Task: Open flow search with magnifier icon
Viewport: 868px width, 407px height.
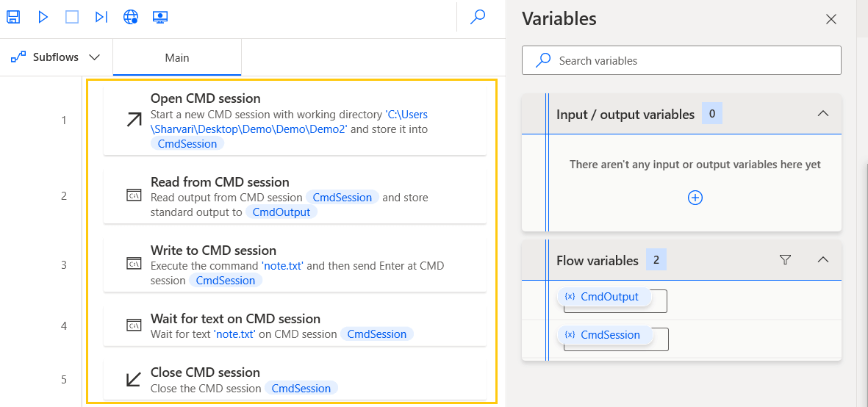Action: pos(477,17)
